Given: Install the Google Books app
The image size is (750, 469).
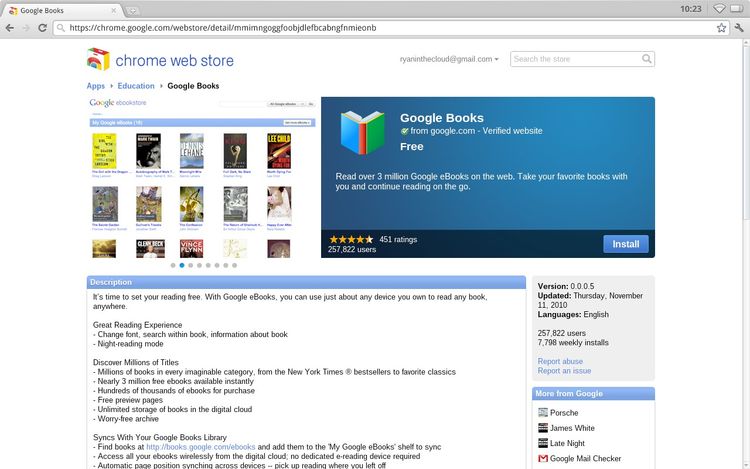Looking at the screenshot, I should tap(625, 244).
